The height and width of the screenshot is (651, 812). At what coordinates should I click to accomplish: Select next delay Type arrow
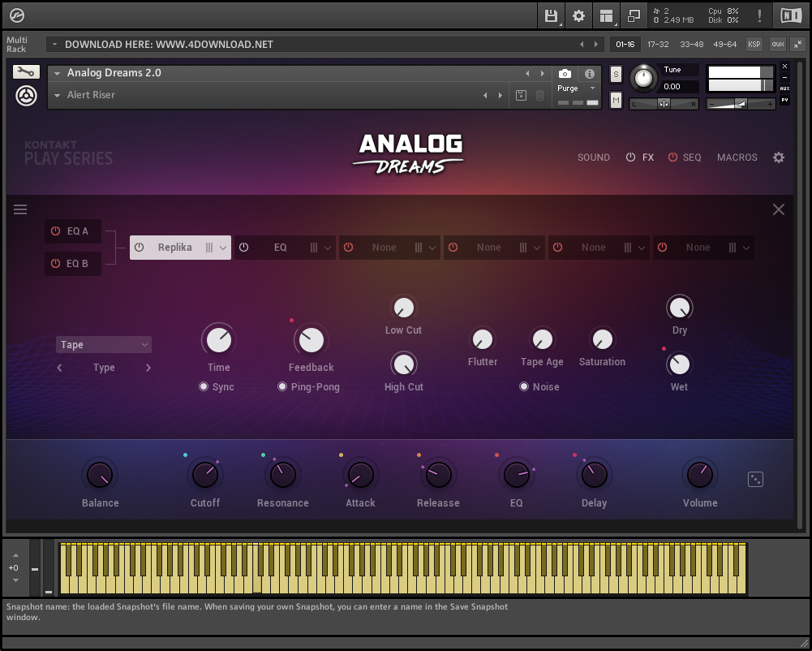point(148,368)
